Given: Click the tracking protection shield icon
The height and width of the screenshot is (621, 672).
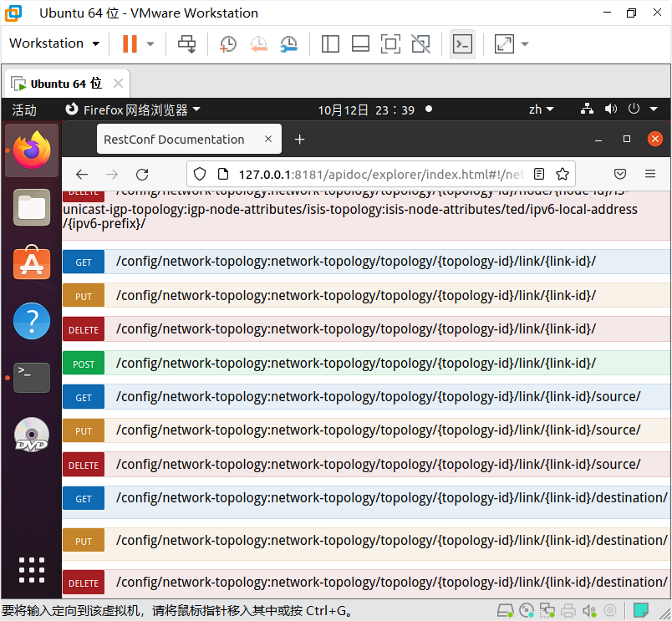Looking at the screenshot, I should (x=200, y=174).
